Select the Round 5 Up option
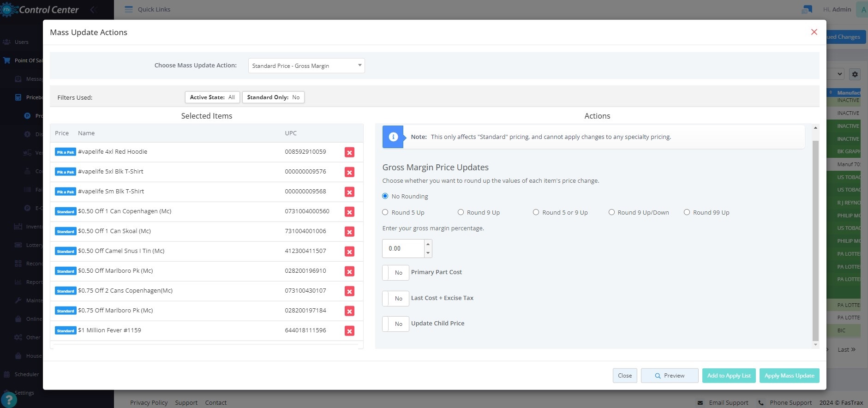 point(385,212)
